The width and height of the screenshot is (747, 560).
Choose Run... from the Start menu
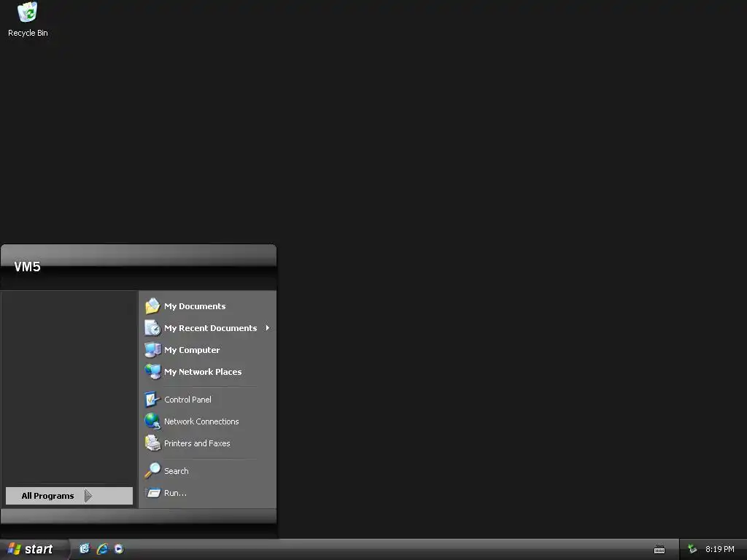(208, 492)
